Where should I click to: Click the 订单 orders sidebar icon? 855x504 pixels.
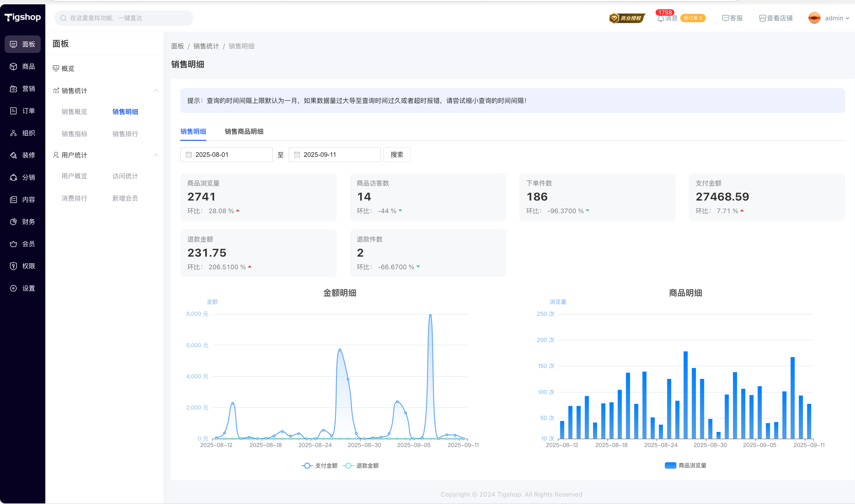tap(13, 111)
